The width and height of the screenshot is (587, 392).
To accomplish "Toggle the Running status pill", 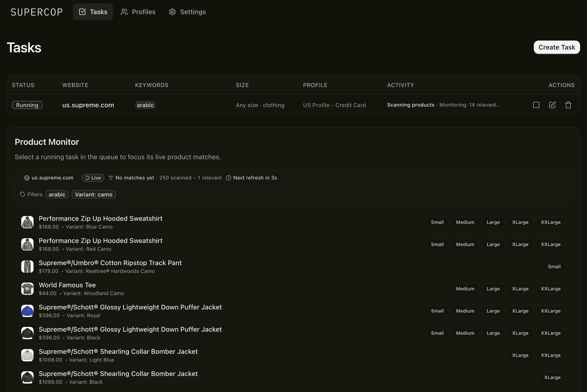I will click(27, 105).
